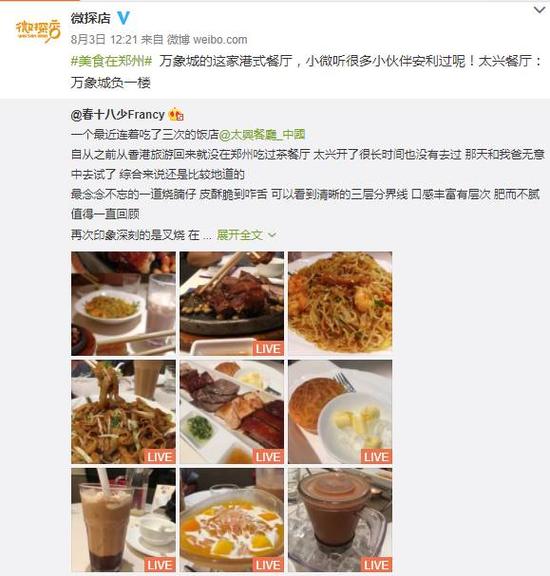Click LIVE badge on fried noodles photo
The width and height of the screenshot is (550, 576).
159,457
